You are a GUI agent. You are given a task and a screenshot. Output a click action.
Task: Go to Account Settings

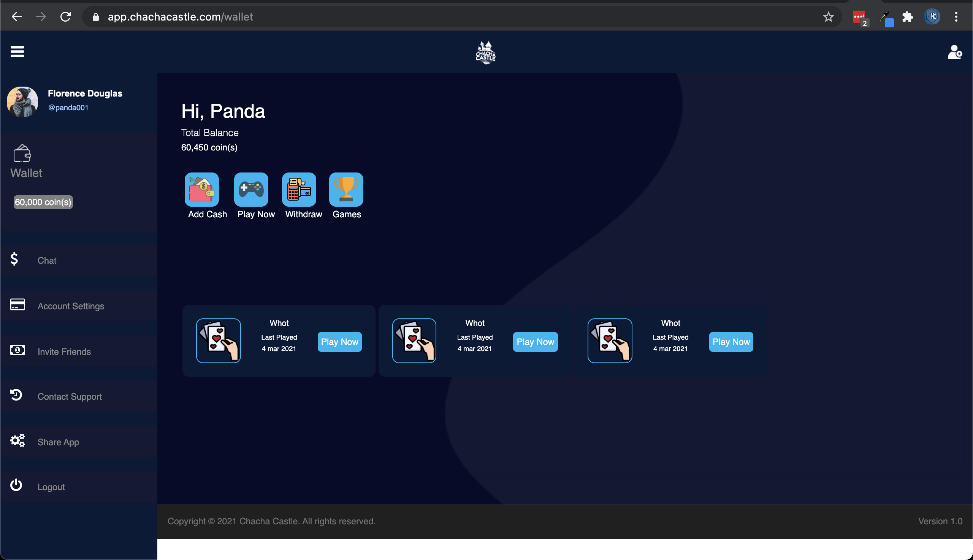coord(71,306)
